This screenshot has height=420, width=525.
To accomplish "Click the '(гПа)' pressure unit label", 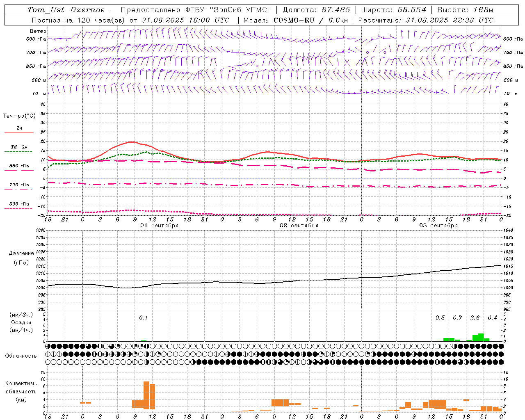I will tap(21, 263).
